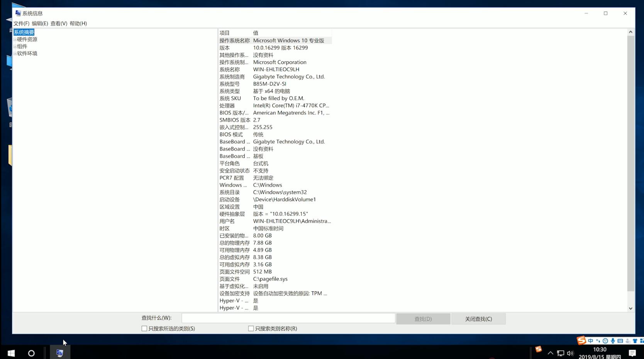
Task: Open Cortana search circle on taskbar
Action: [31, 353]
